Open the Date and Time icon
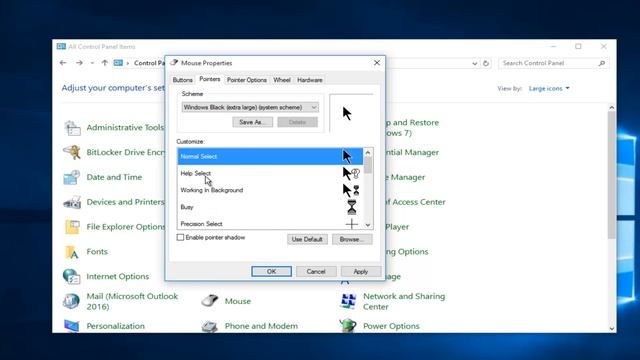This screenshot has width=640, height=360. [72, 177]
